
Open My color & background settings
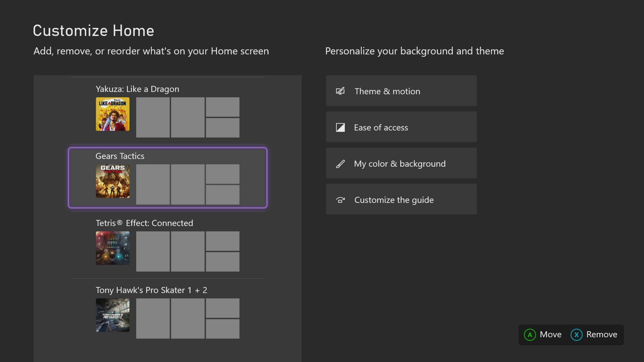401,163
